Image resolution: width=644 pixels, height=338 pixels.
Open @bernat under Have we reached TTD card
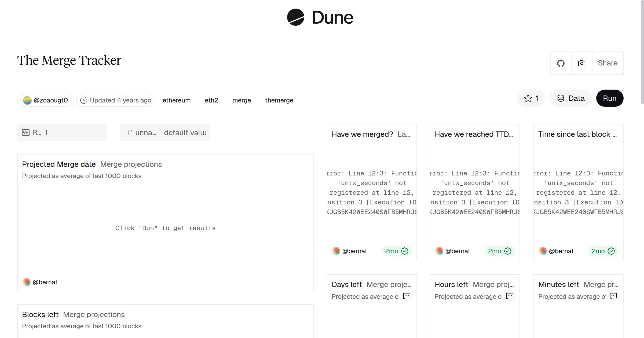(458, 251)
